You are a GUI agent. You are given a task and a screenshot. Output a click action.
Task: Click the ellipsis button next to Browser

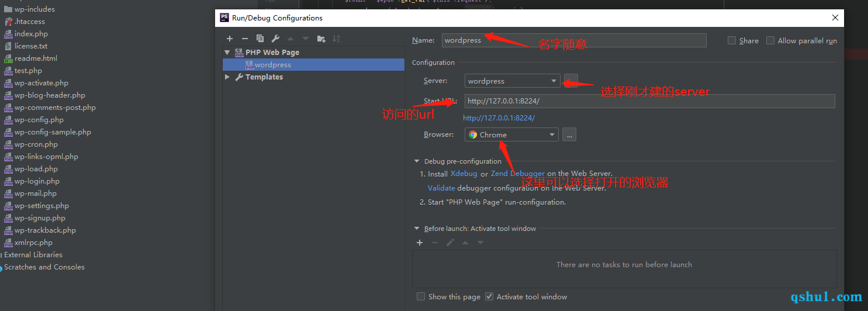(569, 134)
